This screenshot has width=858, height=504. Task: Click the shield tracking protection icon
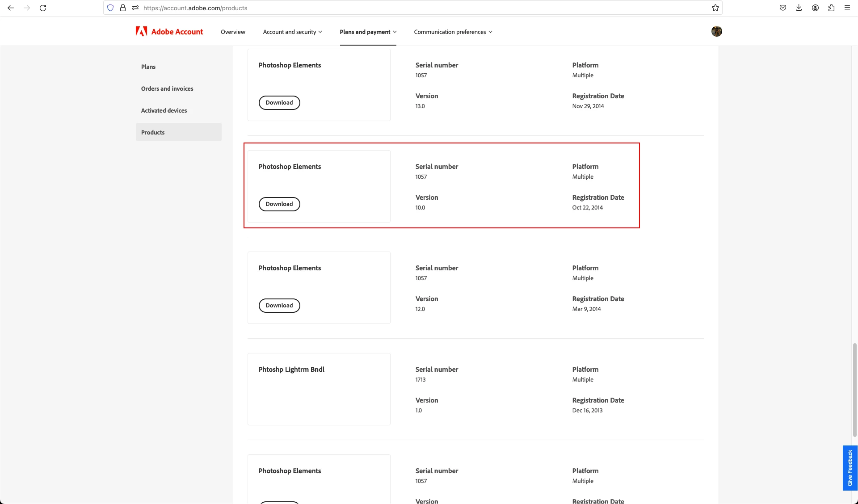[x=110, y=8]
